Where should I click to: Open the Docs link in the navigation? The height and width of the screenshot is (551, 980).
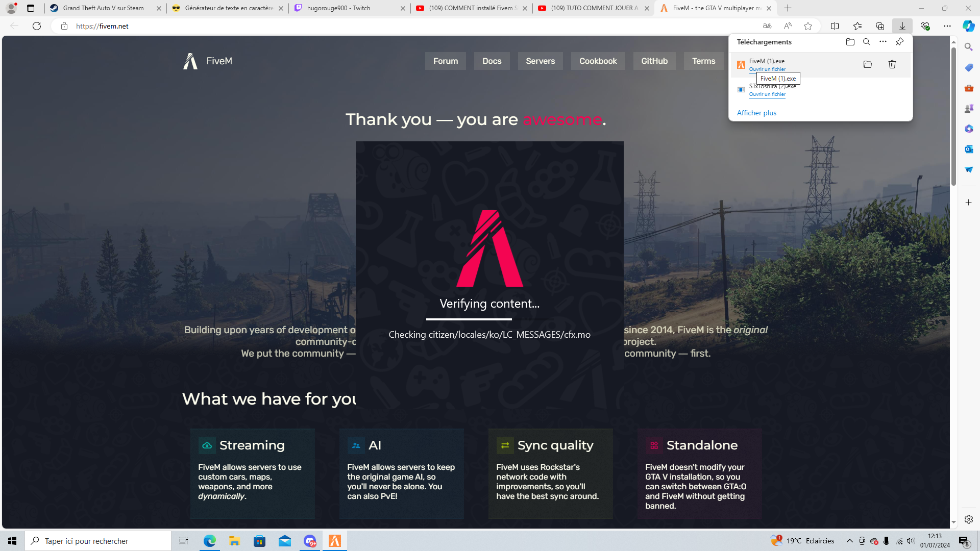[492, 61]
